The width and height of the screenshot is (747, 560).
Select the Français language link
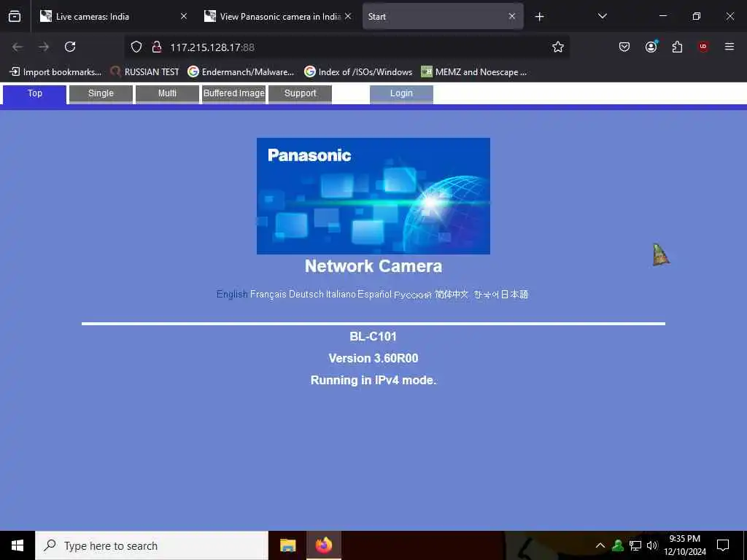point(268,295)
